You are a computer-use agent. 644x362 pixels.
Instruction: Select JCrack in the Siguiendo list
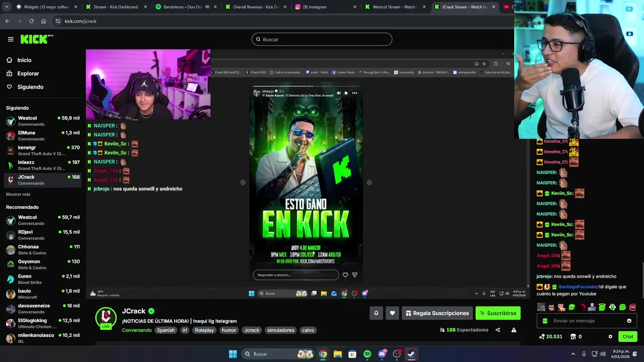point(43,180)
